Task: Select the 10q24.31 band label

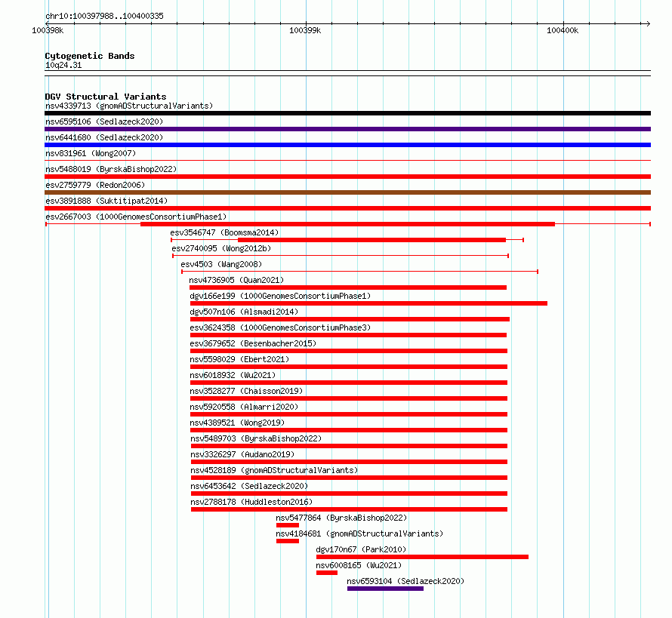Action: point(63,65)
